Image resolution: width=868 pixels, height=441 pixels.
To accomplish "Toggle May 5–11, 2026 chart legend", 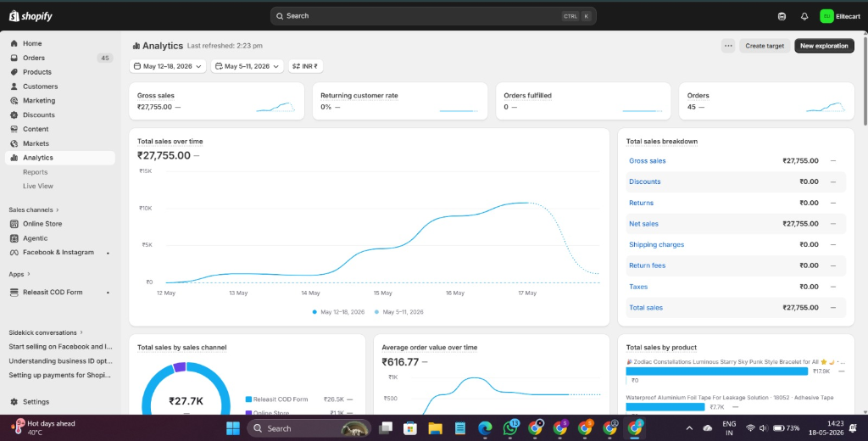I will pyautogui.click(x=398, y=312).
